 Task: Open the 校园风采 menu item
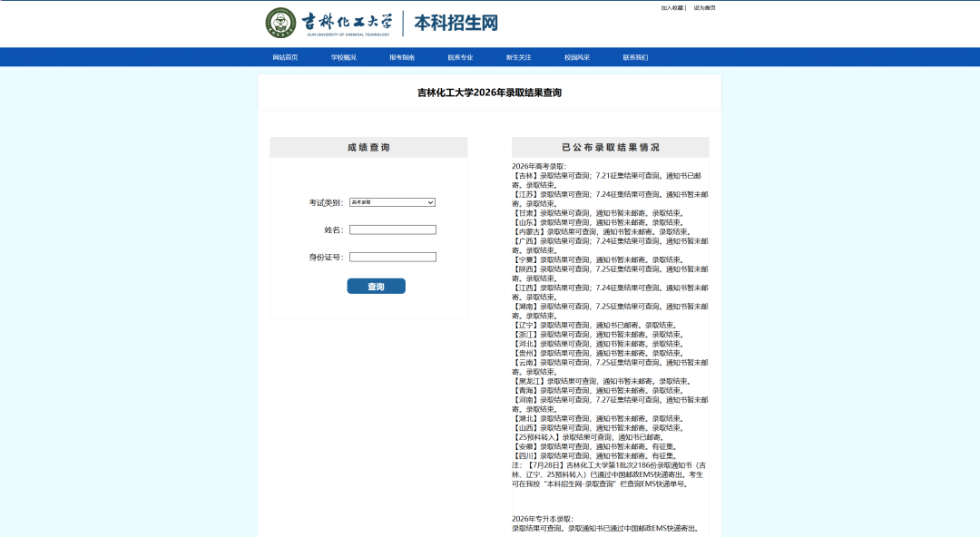pos(577,57)
